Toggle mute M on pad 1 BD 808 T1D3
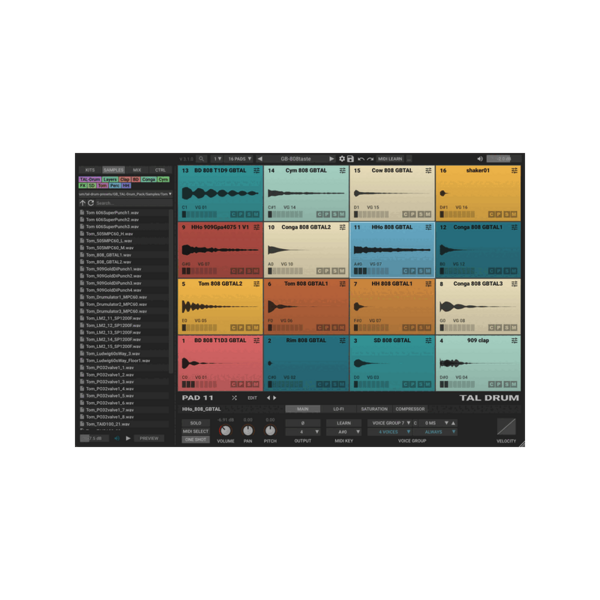This screenshot has width=600, height=600. tap(256, 384)
